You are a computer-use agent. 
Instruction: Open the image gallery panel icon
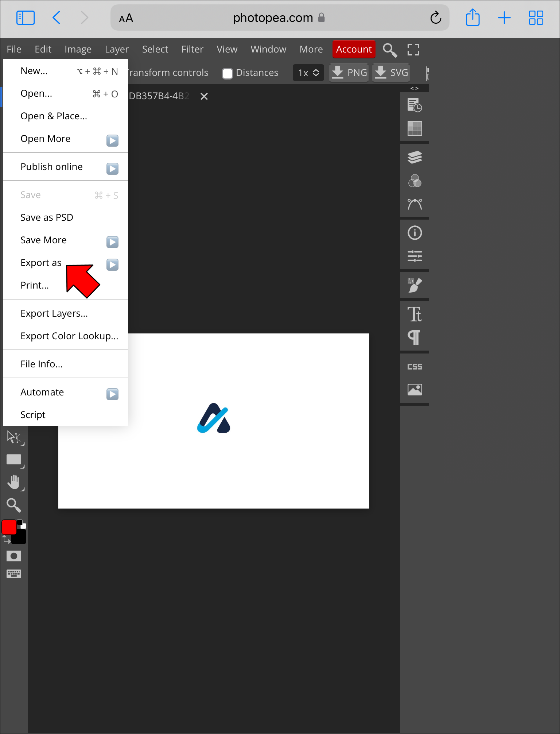tap(415, 390)
